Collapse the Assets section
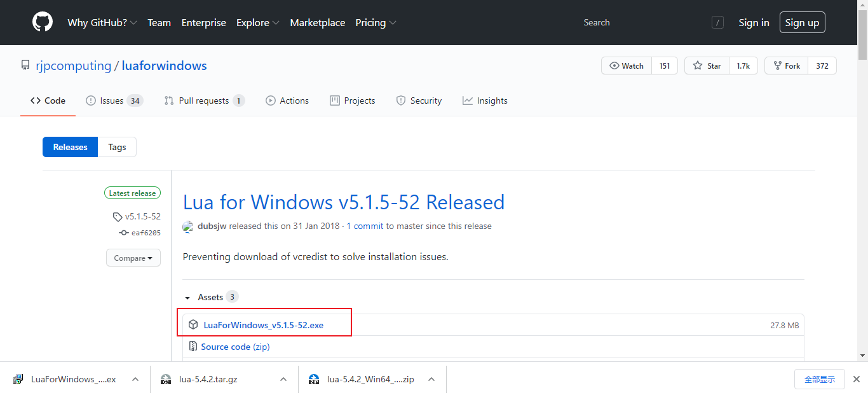This screenshot has height=395, width=868. [x=187, y=297]
